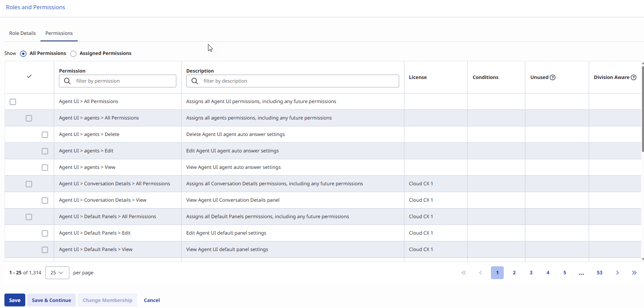Click the search icon in description filter
644x308 pixels.
pos(195,81)
